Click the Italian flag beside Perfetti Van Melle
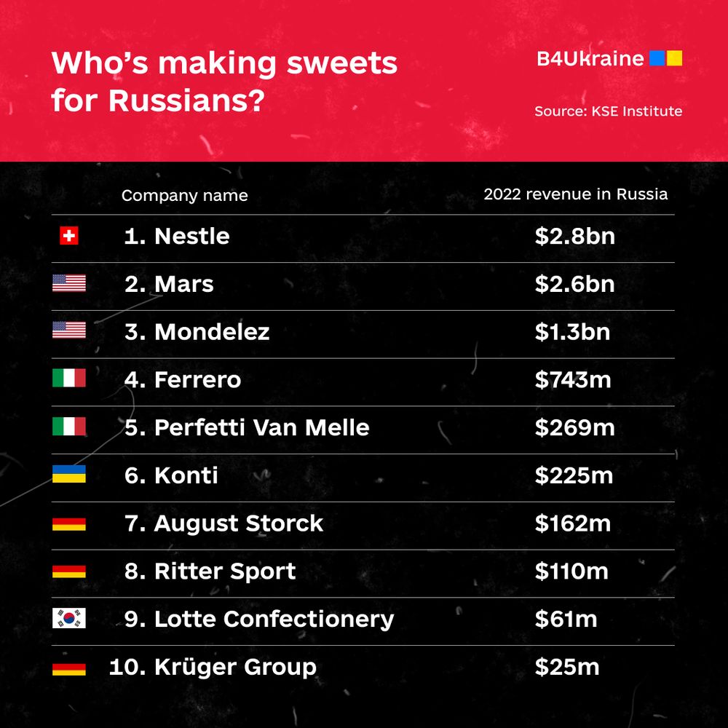The height and width of the screenshot is (728, 728). [x=69, y=427]
